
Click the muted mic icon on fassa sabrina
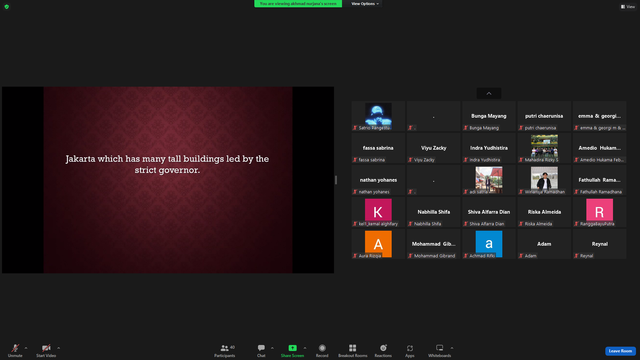coord(355,160)
